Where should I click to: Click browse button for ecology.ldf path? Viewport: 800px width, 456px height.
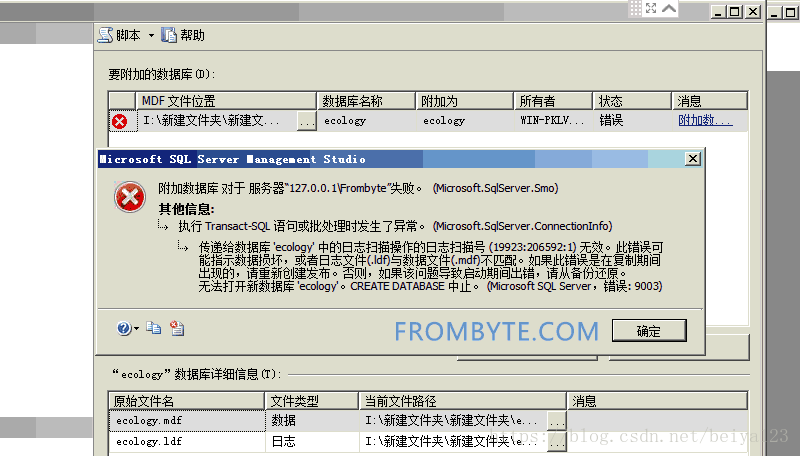[557, 443]
